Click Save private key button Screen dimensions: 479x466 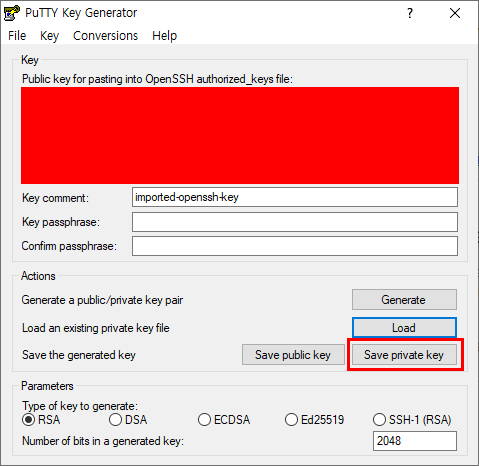[404, 355]
